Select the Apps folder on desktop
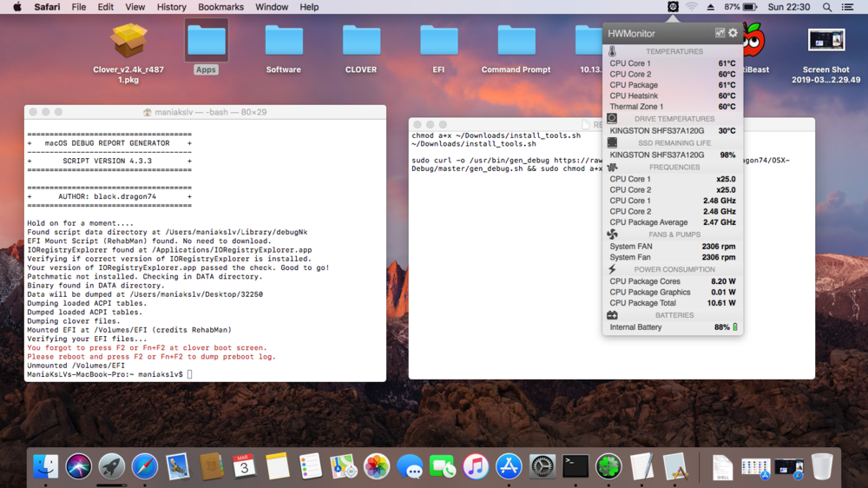Image resolution: width=868 pixels, height=488 pixels. click(x=206, y=48)
